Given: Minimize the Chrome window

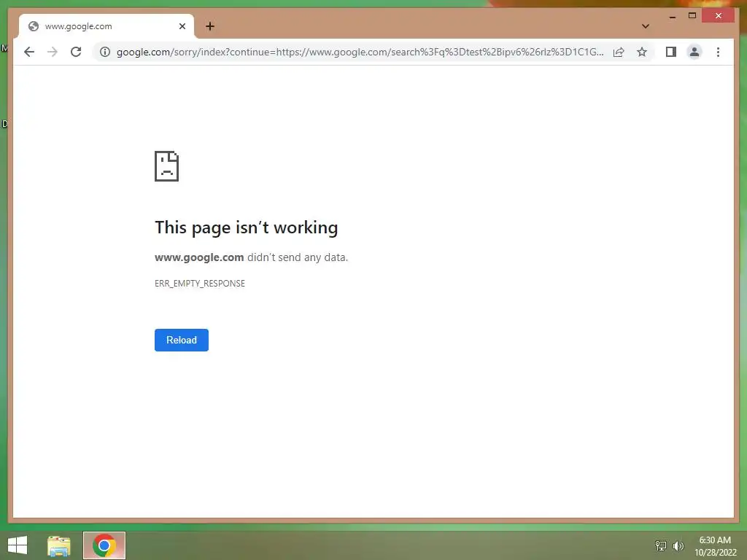Looking at the screenshot, I should coord(672,16).
